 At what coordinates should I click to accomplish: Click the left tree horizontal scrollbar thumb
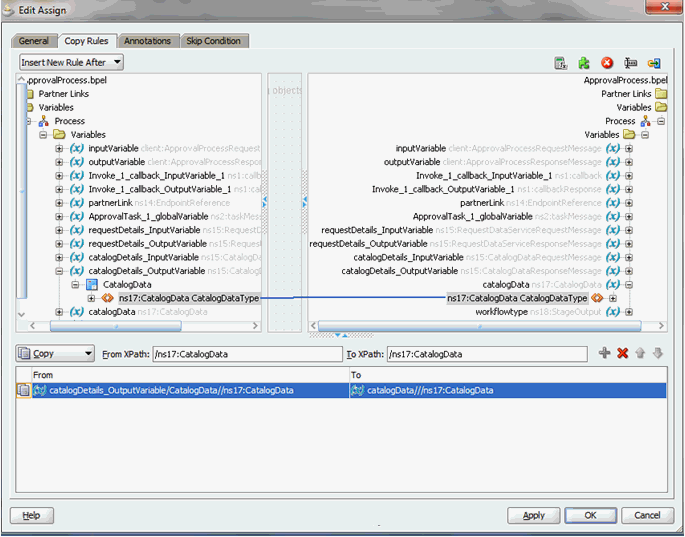[x=116, y=326]
